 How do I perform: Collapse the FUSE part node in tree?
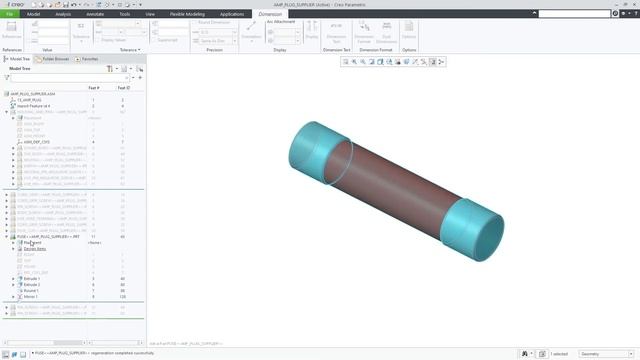click(7, 237)
